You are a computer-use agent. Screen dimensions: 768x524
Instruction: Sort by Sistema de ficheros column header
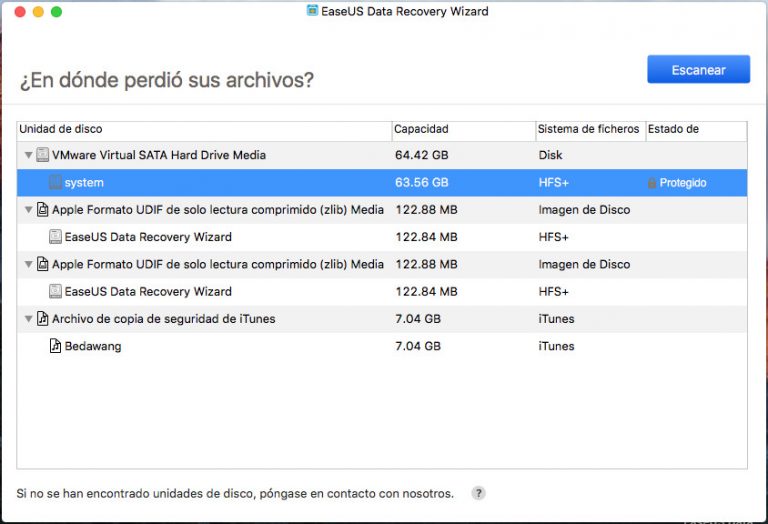click(591, 129)
